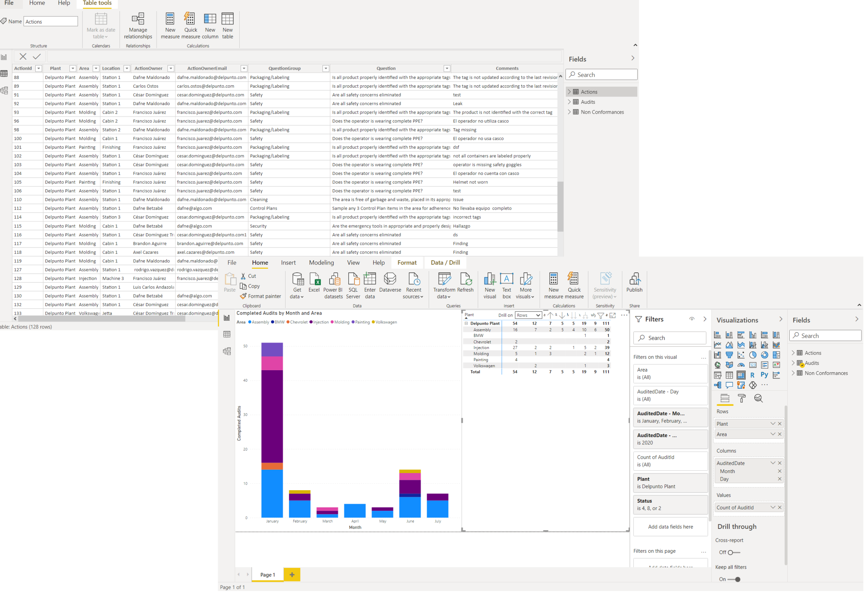Collapse the Visualizations pane
The width and height of the screenshot is (868, 595).
[x=781, y=320]
